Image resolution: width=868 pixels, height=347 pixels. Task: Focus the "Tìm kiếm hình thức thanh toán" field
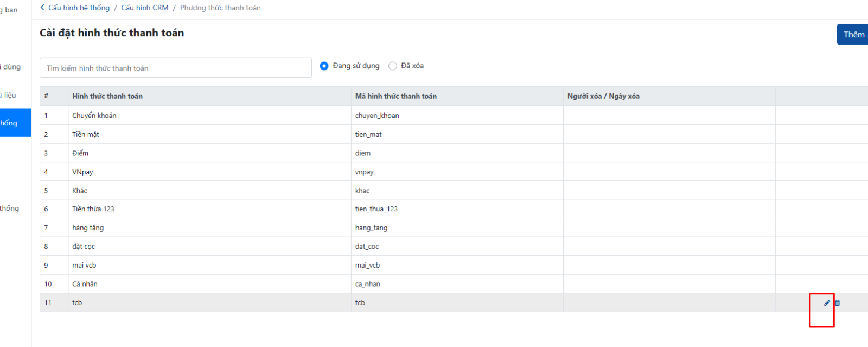[x=175, y=68]
